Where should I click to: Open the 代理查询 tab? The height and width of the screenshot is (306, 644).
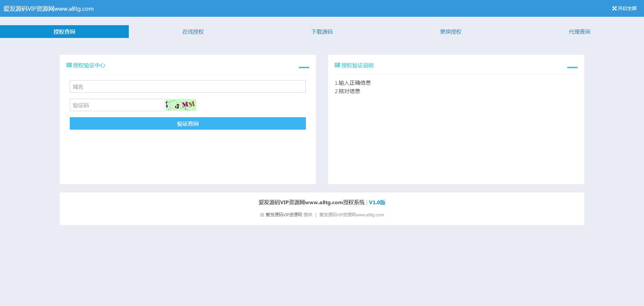coord(579,32)
